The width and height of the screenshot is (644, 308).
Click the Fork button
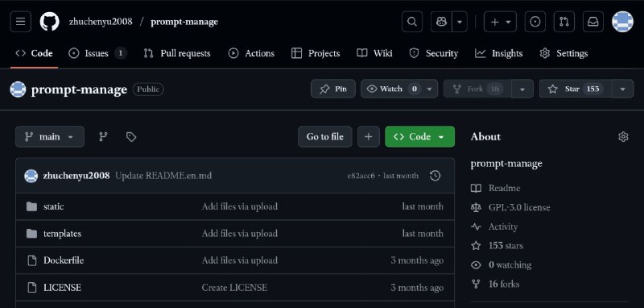477,89
